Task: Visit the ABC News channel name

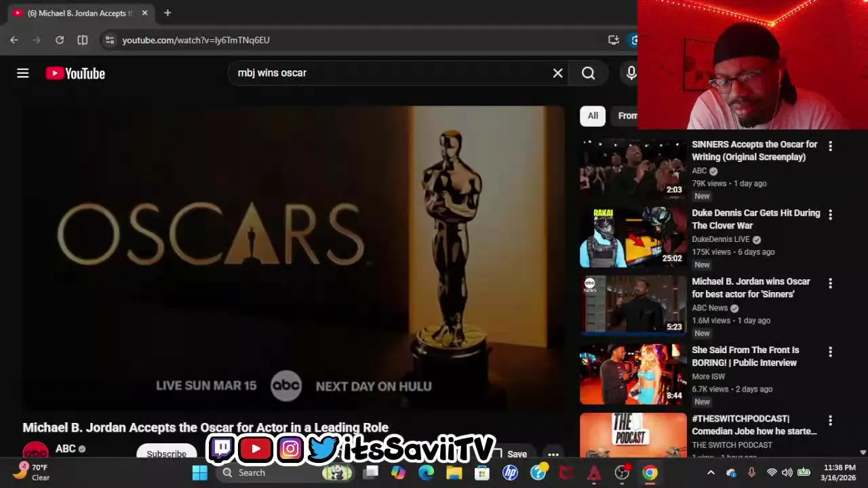Action: pyautogui.click(x=709, y=308)
